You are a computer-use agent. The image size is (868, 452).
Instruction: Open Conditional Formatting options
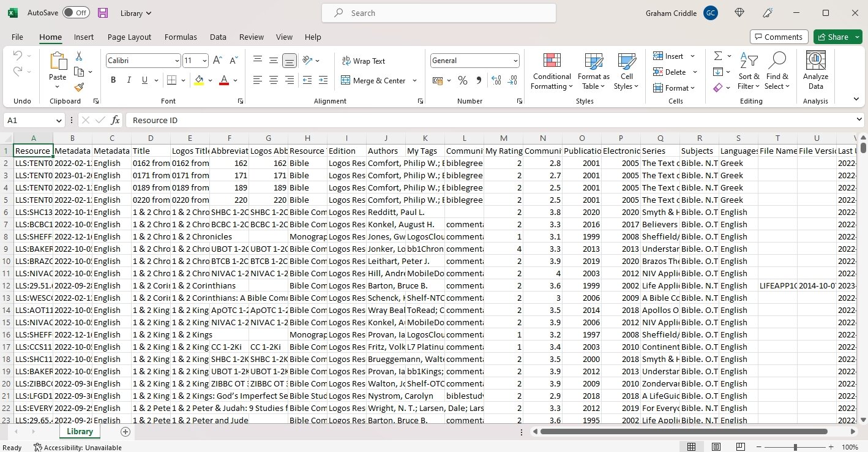click(550, 72)
